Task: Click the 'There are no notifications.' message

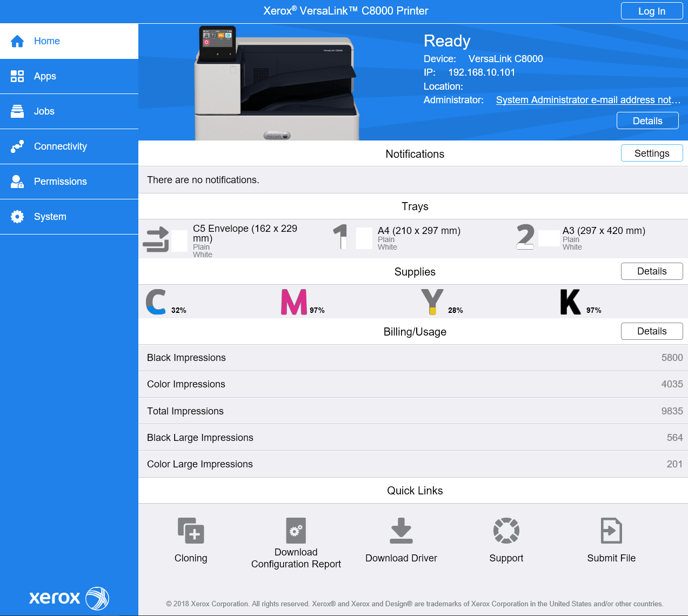Action: (x=203, y=180)
